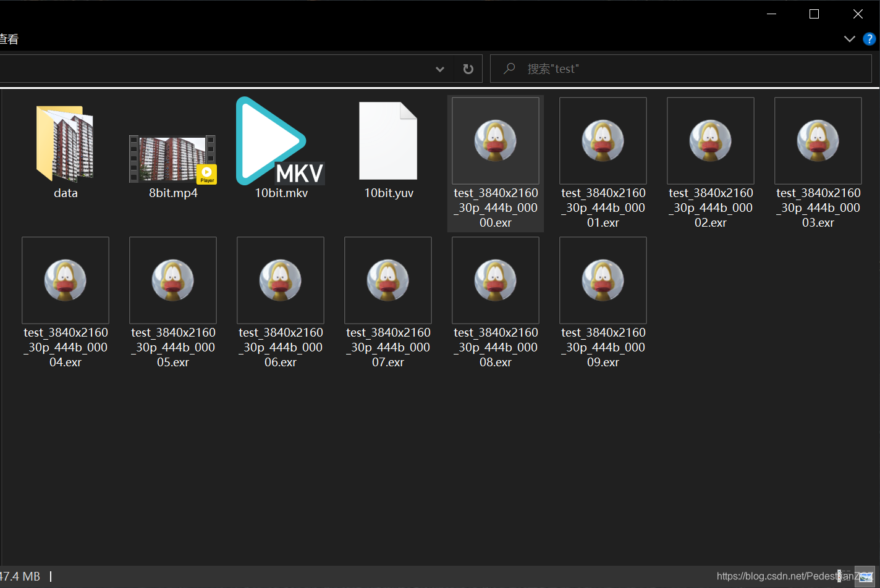Expand the ribbon with the chevron
The height and width of the screenshot is (588, 880).
pyautogui.click(x=849, y=39)
